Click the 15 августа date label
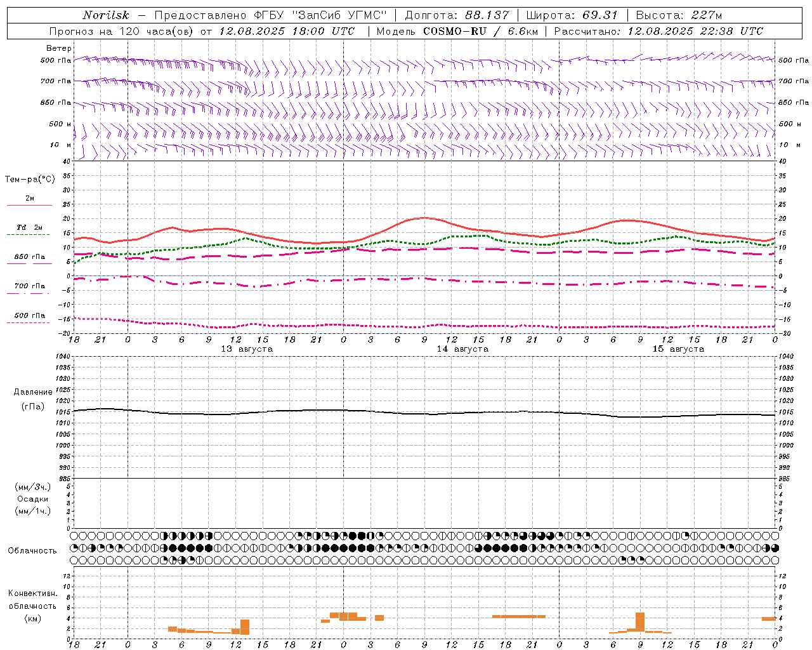Screen dimensions: 812x650 [x=678, y=349]
